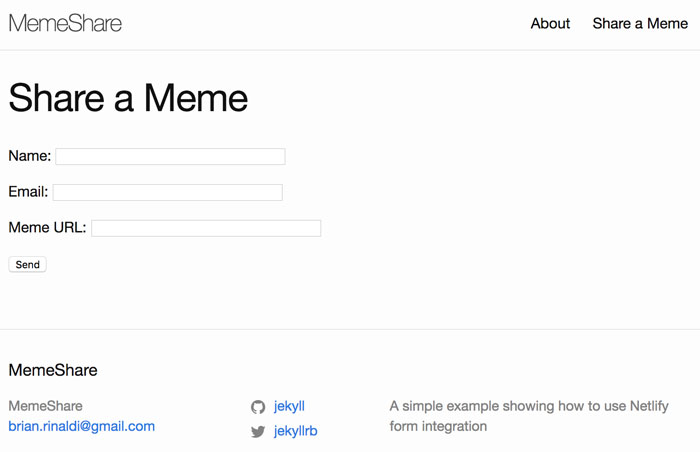700x452 pixels.
Task: Visit the jekyll GitHub link
Action: [289, 406]
